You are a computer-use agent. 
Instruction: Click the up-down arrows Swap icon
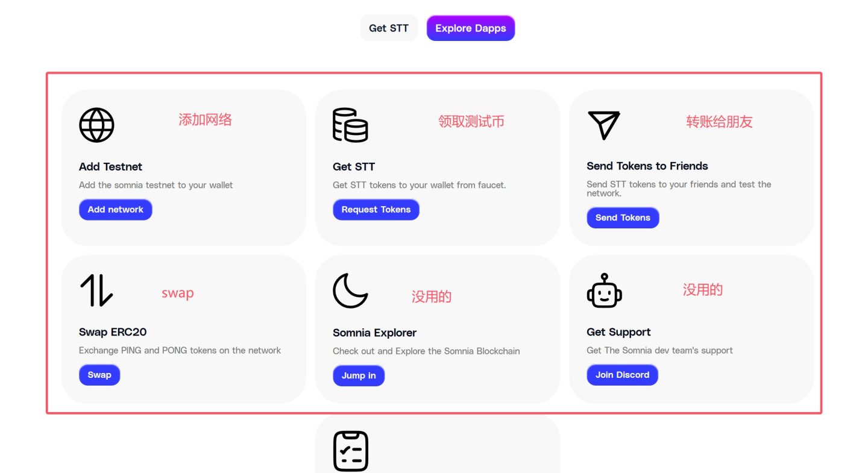point(96,290)
